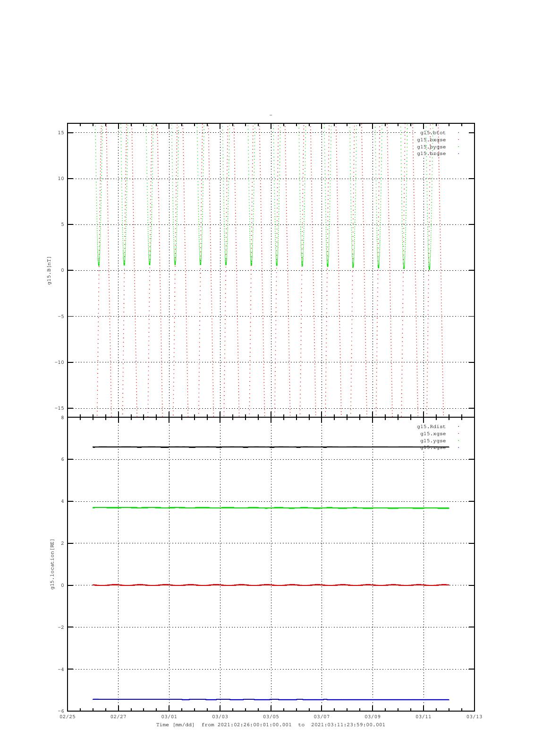Select the 03/13 date tick label
Image resolution: width=534 pixels, height=756 pixels.
475,717
